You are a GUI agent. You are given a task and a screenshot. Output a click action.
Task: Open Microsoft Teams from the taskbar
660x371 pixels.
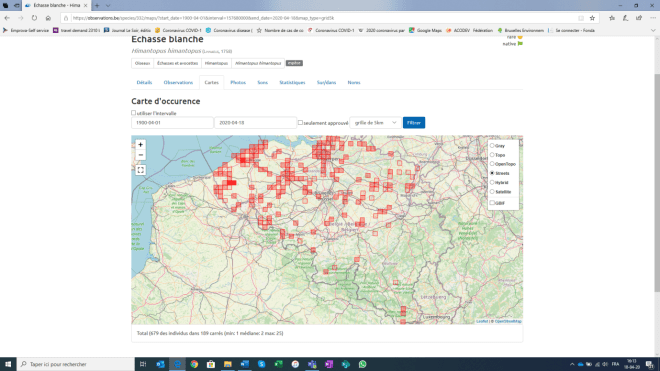tap(312, 364)
